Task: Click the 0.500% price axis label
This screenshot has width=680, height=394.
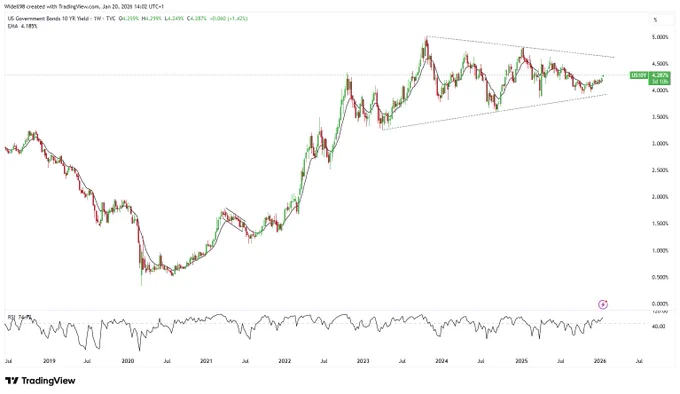Action: coord(660,277)
